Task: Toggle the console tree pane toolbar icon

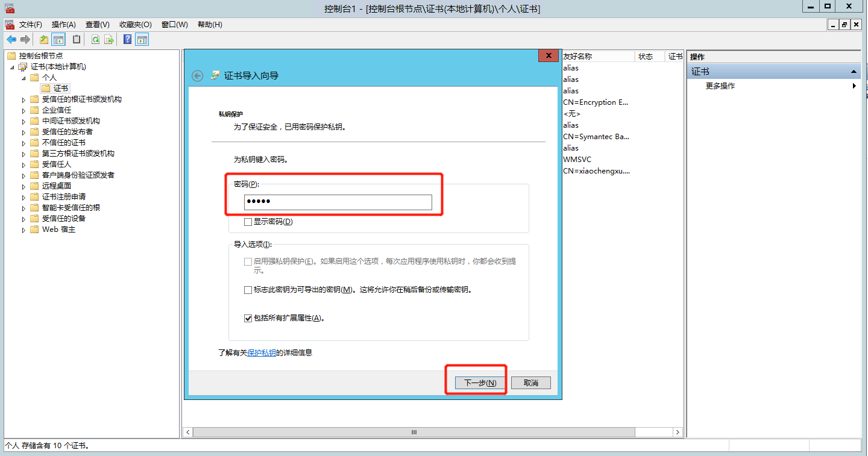Action: [58, 40]
